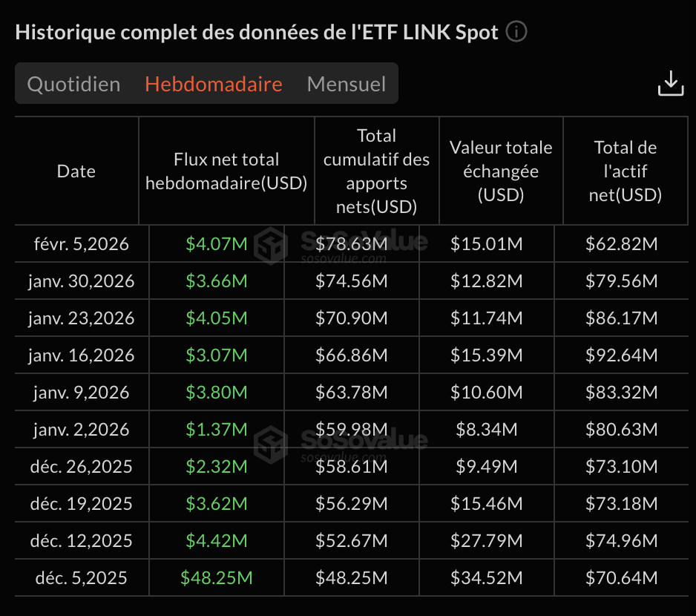
Task: Select the déc. 5,2025 row
Action: 77,577
